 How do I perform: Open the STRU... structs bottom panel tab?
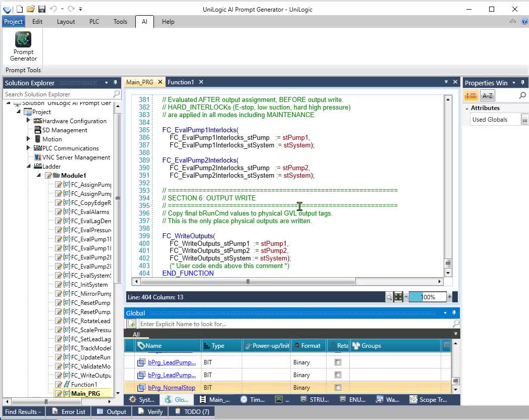tap(315, 400)
